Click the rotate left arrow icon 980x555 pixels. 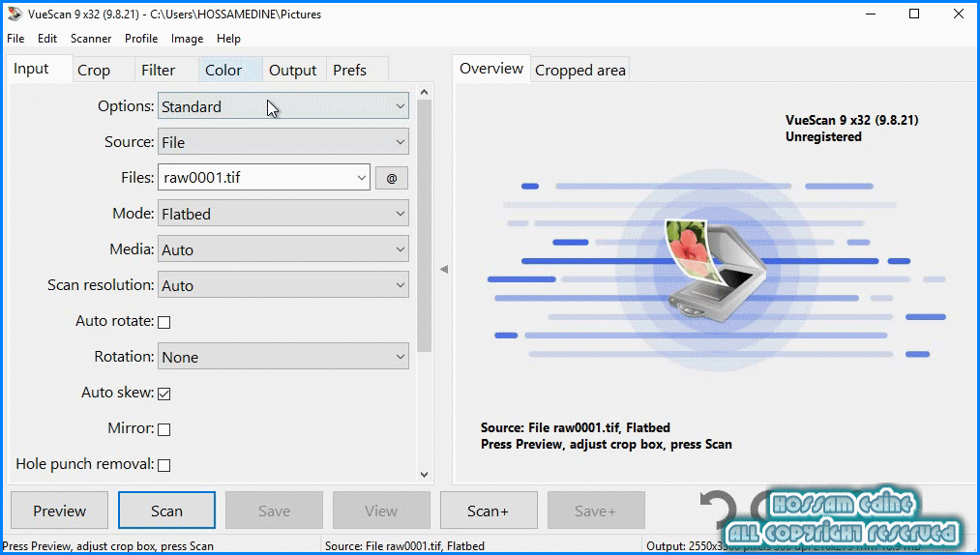point(718,510)
